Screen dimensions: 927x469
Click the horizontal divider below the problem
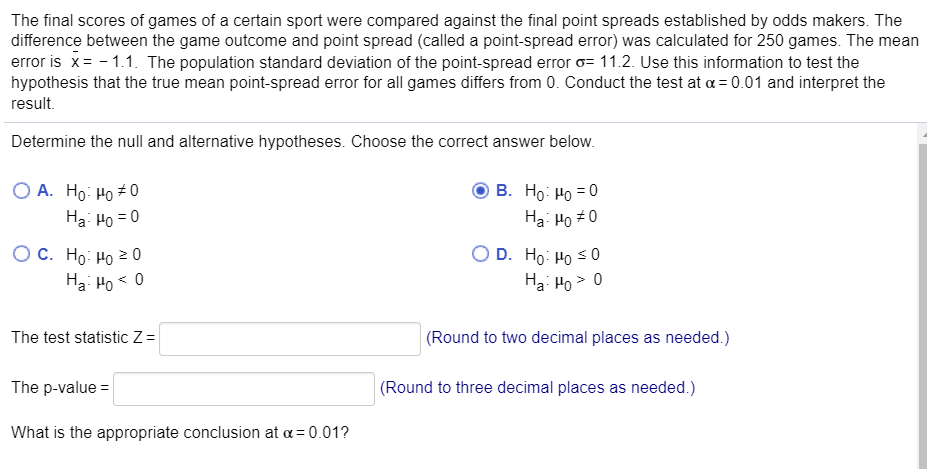pyautogui.click(x=460, y=123)
